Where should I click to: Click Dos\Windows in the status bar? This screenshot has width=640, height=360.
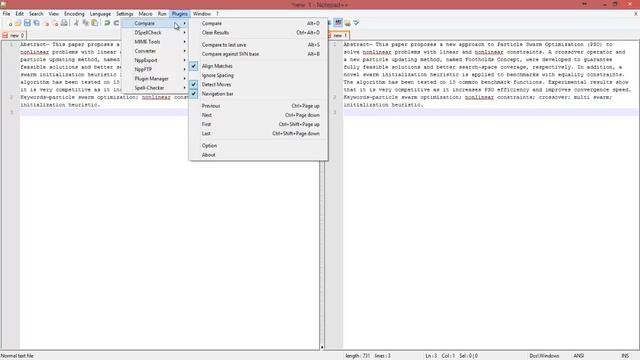(x=544, y=356)
